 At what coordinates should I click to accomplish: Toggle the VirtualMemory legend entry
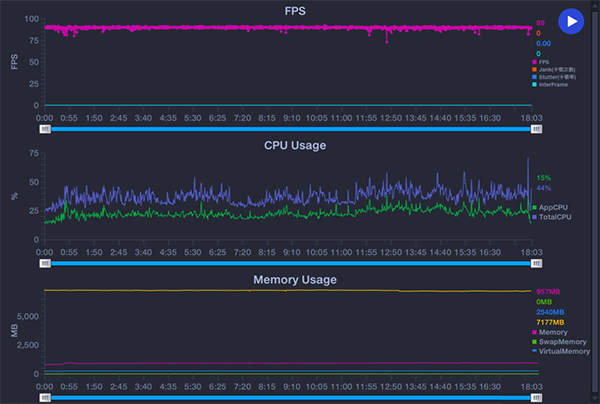pyautogui.click(x=558, y=350)
